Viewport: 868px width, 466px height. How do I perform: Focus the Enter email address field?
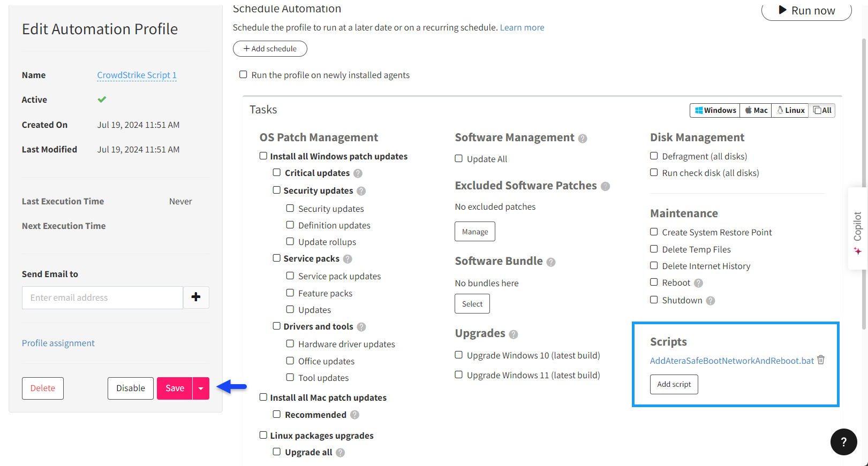click(x=102, y=297)
